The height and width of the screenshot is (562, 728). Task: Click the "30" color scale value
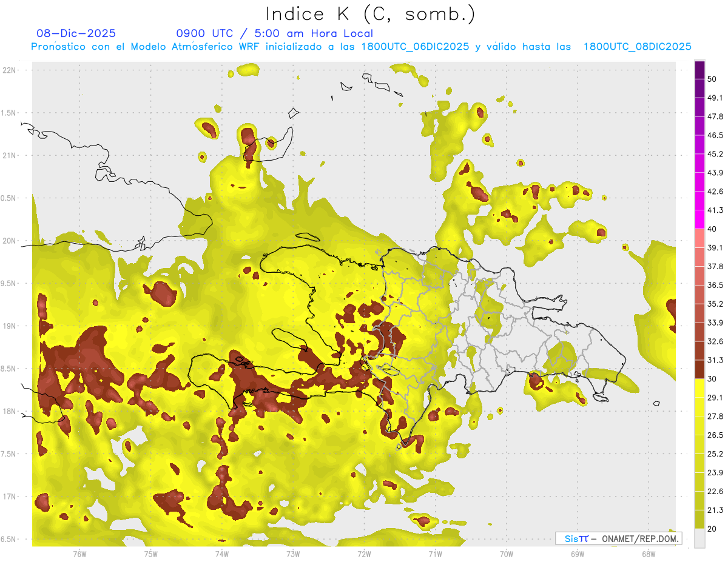(x=712, y=379)
